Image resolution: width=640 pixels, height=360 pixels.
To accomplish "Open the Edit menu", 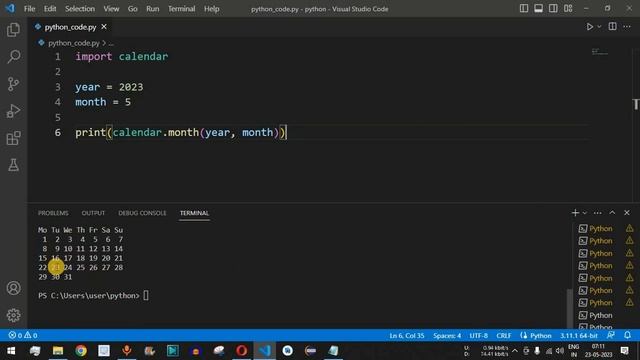I will tap(50, 9).
